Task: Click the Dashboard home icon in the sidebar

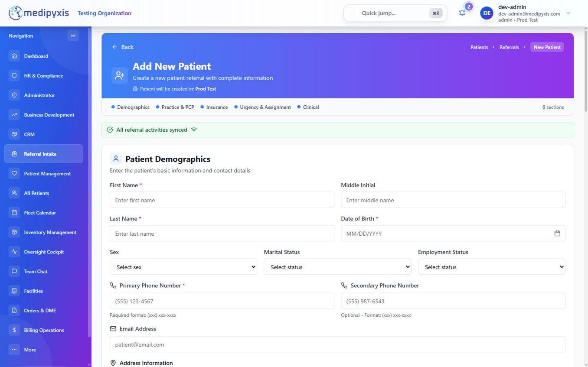Action: click(14, 56)
